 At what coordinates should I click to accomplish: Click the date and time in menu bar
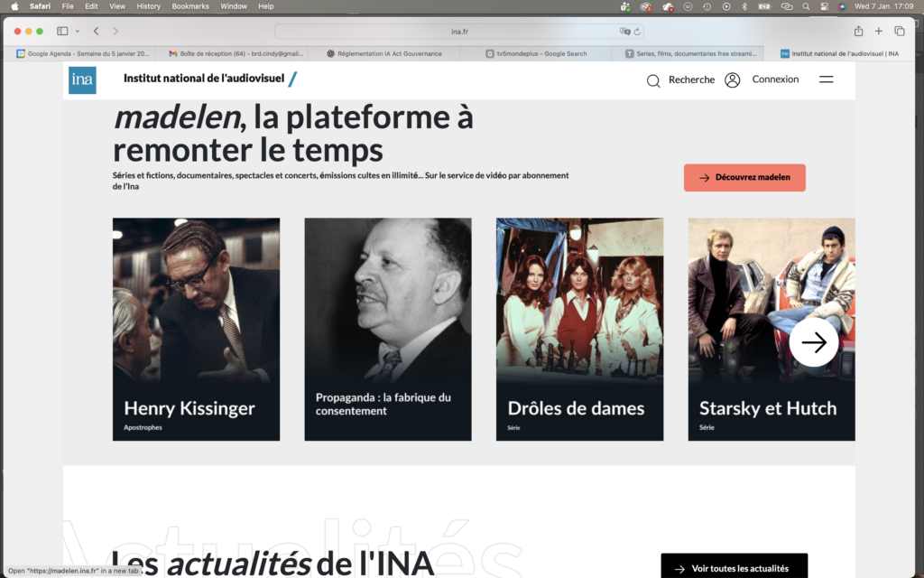point(884,6)
